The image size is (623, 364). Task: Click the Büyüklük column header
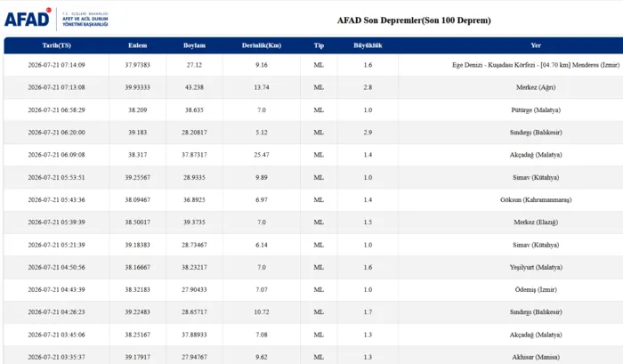368,45
